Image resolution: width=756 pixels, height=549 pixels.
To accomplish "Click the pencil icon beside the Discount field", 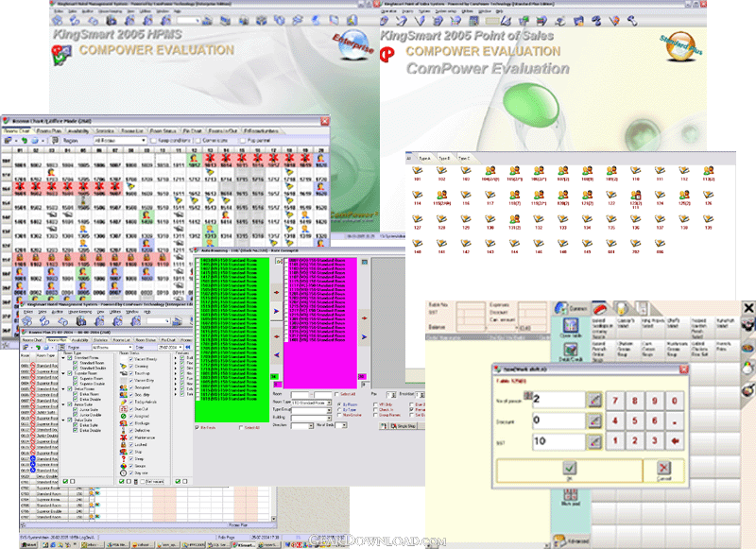I will 594,420.
